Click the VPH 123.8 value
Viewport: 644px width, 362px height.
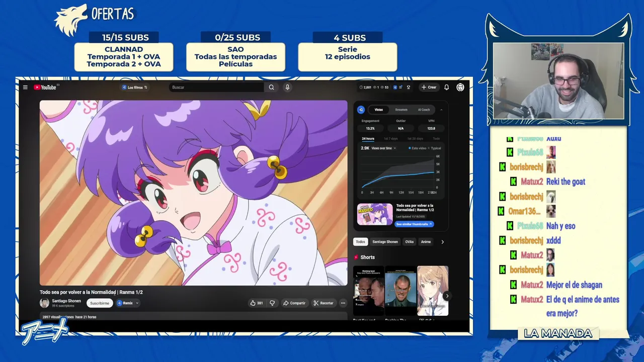(x=431, y=128)
